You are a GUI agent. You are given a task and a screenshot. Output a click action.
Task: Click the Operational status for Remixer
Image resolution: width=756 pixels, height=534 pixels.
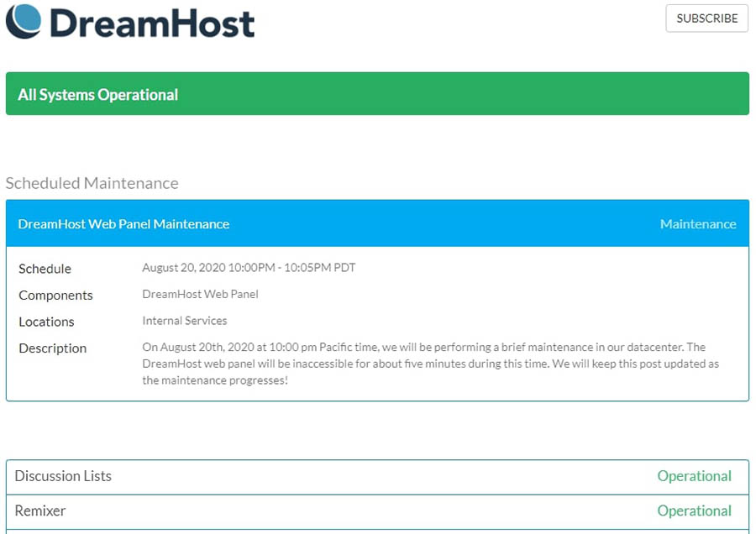(694, 510)
